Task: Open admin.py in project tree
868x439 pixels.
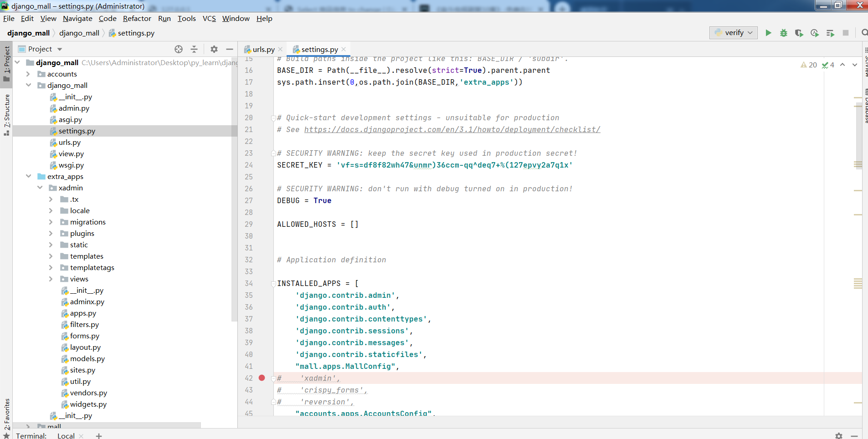Action: (74, 108)
